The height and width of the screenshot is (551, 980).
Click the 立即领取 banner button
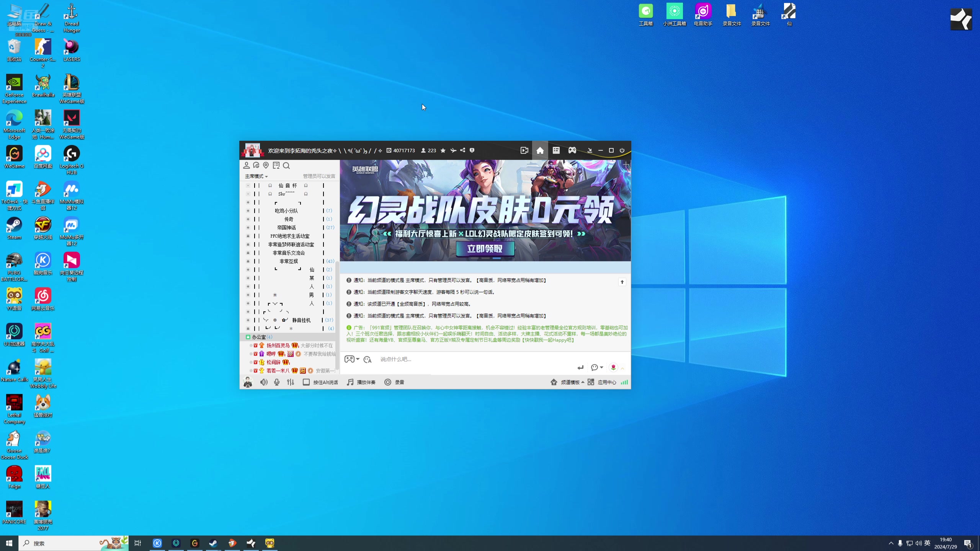point(485,249)
